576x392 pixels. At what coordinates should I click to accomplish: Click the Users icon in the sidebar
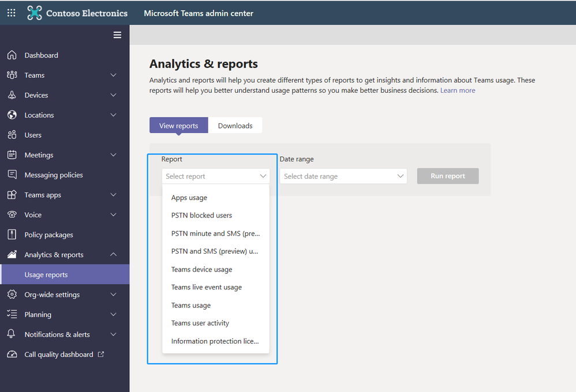click(x=12, y=134)
